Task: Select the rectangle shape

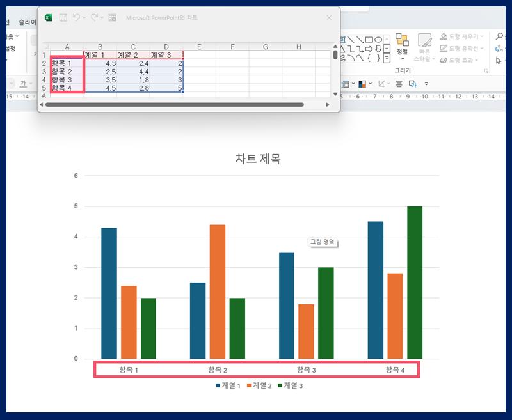Action: pyautogui.click(x=369, y=40)
